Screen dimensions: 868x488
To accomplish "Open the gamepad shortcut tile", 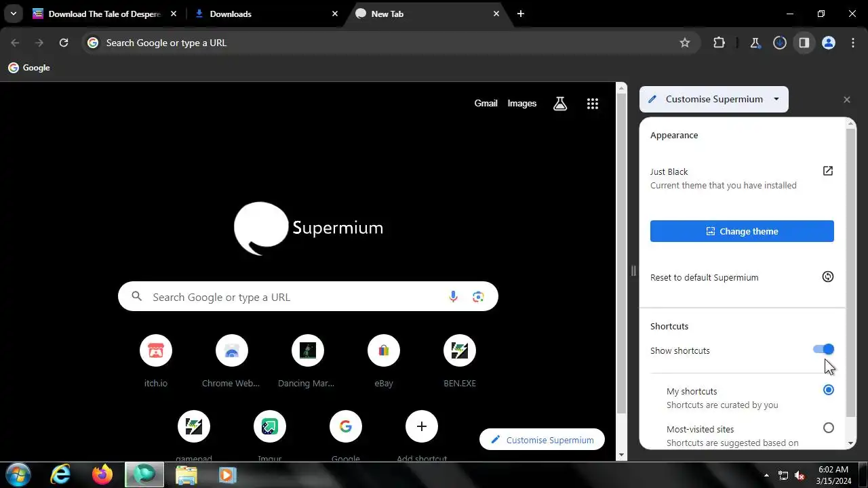I will 194,426.
